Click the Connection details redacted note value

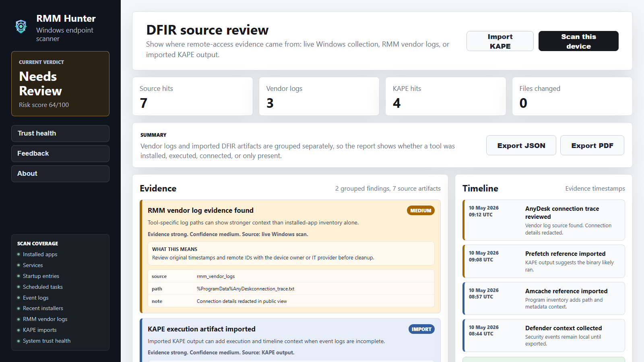pos(242,301)
